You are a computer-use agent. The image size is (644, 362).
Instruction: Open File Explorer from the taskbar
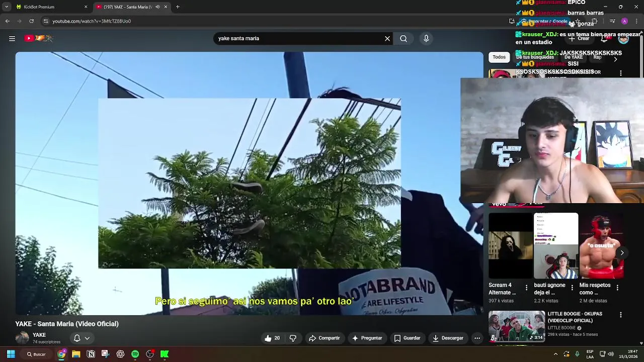point(76,354)
